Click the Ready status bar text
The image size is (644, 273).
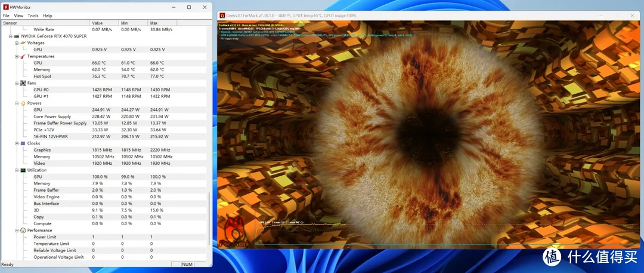[7, 265]
